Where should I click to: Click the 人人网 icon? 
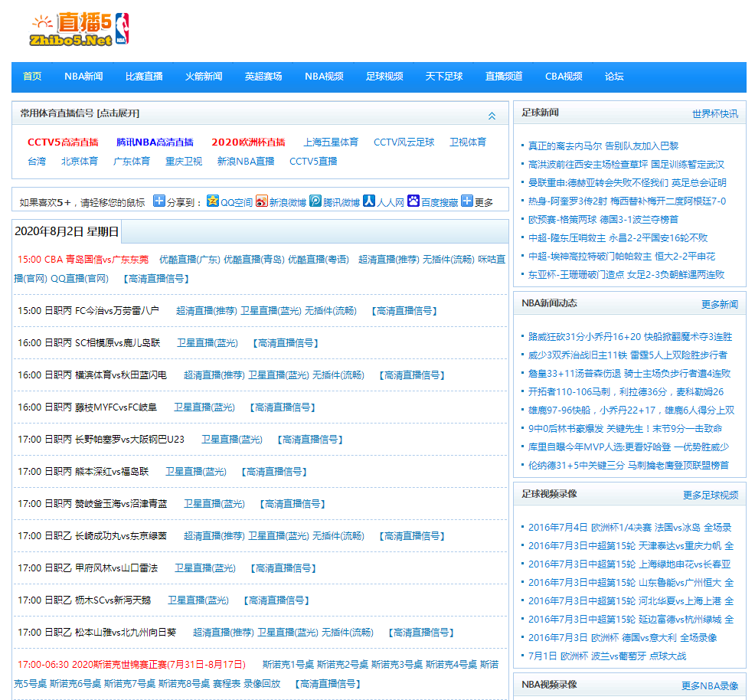pyautogui.click(x=369, y=201)
